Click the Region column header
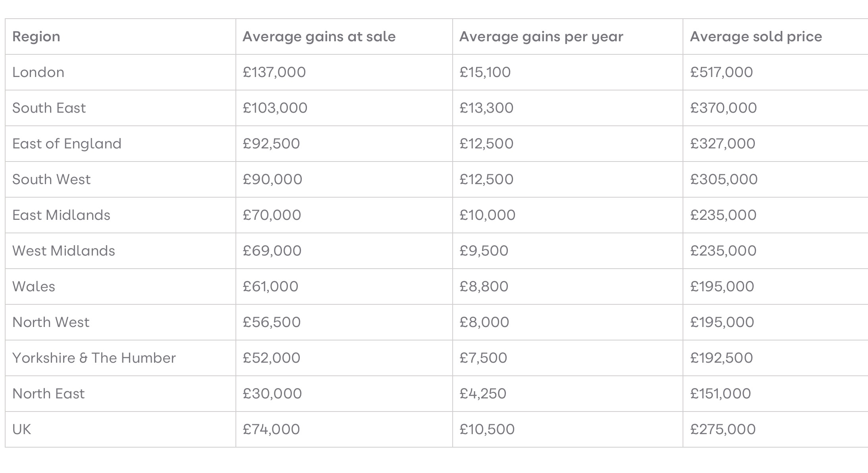 click(x=37, y=37)
